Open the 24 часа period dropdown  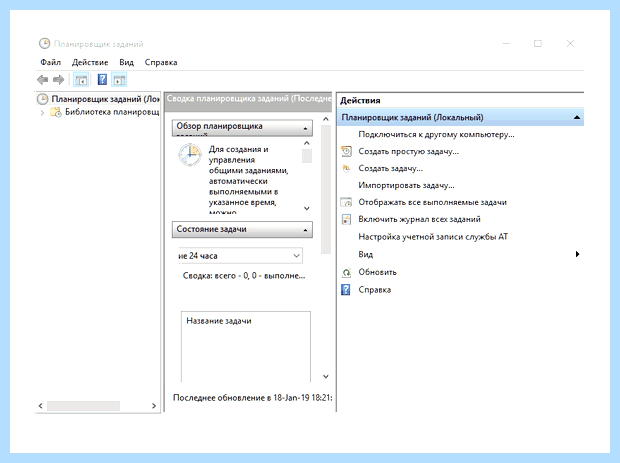pyautogui.click(x=296, y=256)
